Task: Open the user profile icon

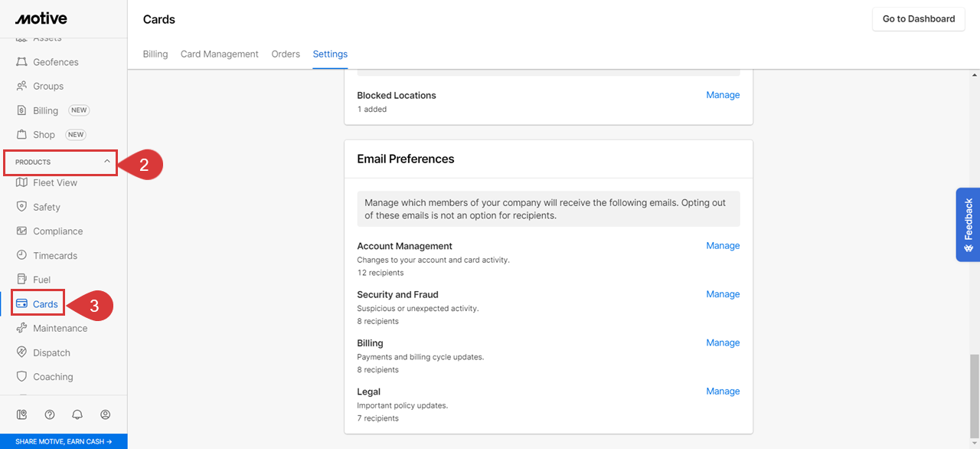Action: tap(106, 415)
